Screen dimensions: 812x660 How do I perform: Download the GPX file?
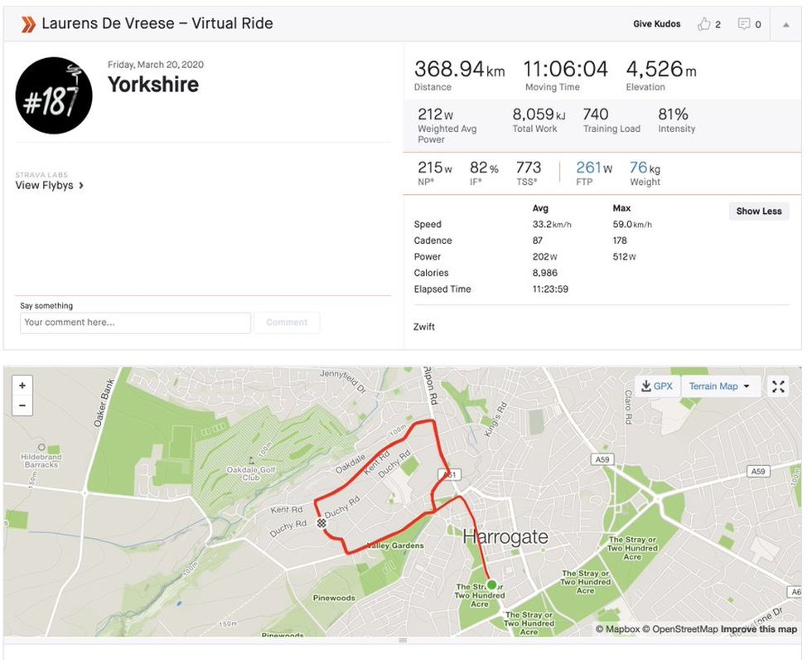click(657, 386)
